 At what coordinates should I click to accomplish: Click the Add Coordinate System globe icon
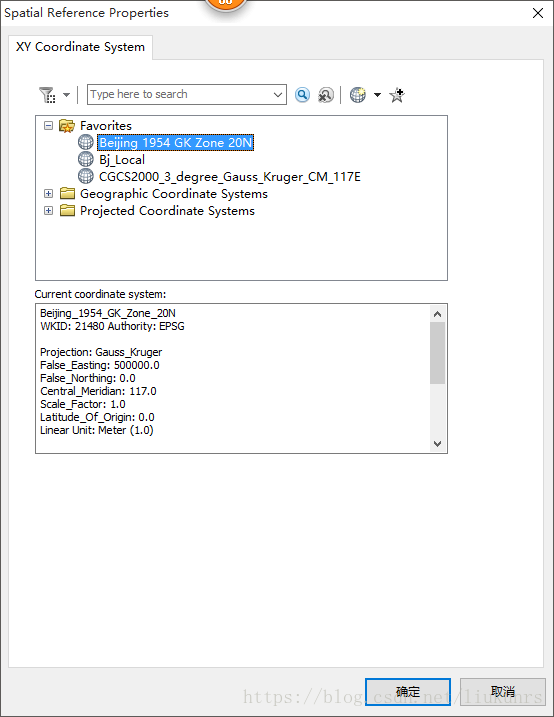point(358,95)
